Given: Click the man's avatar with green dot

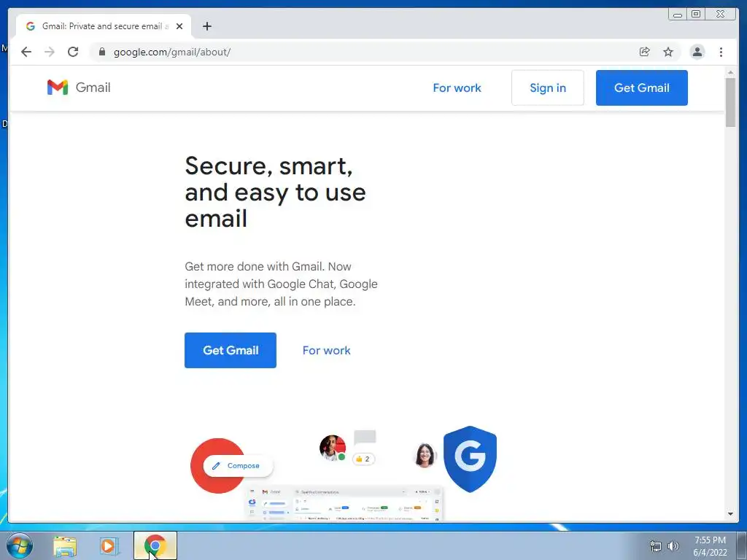Looking at the screenshot, I should [x=332, y=448].
